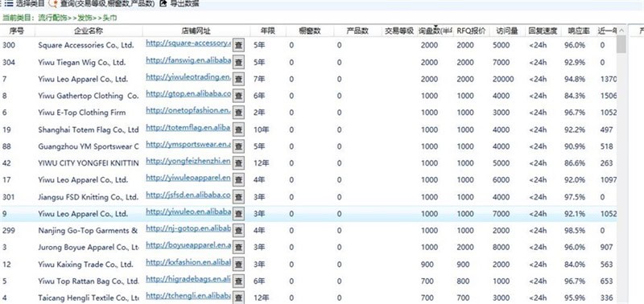Click the 导出数据 export icon
644x304 pixels.
(163, 4)
